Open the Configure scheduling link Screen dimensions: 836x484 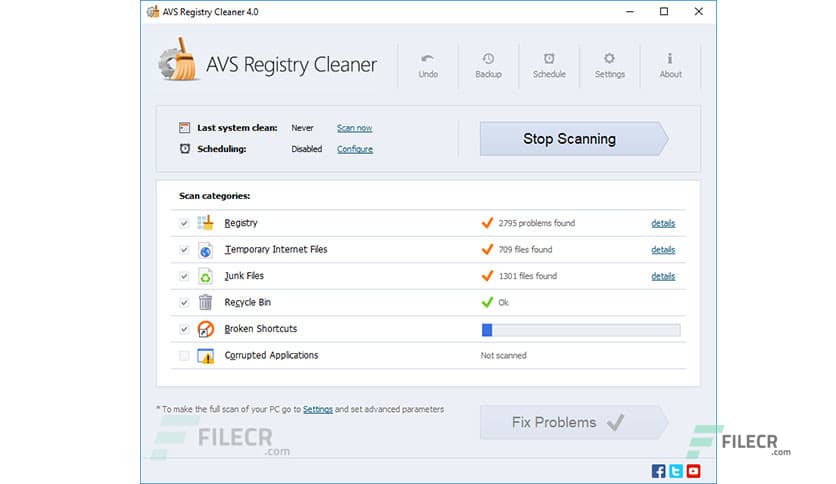(x=355, y=149)
